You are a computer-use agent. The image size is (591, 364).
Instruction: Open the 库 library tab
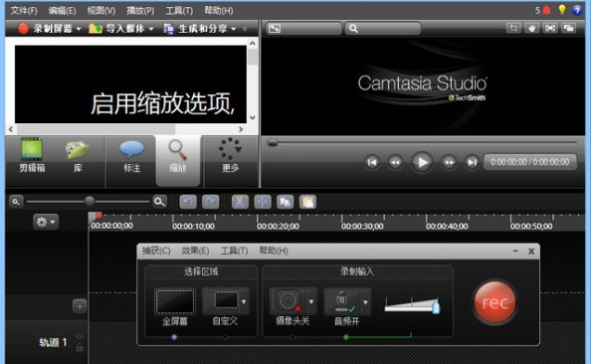pyautogui.click(x=78, y=156)
